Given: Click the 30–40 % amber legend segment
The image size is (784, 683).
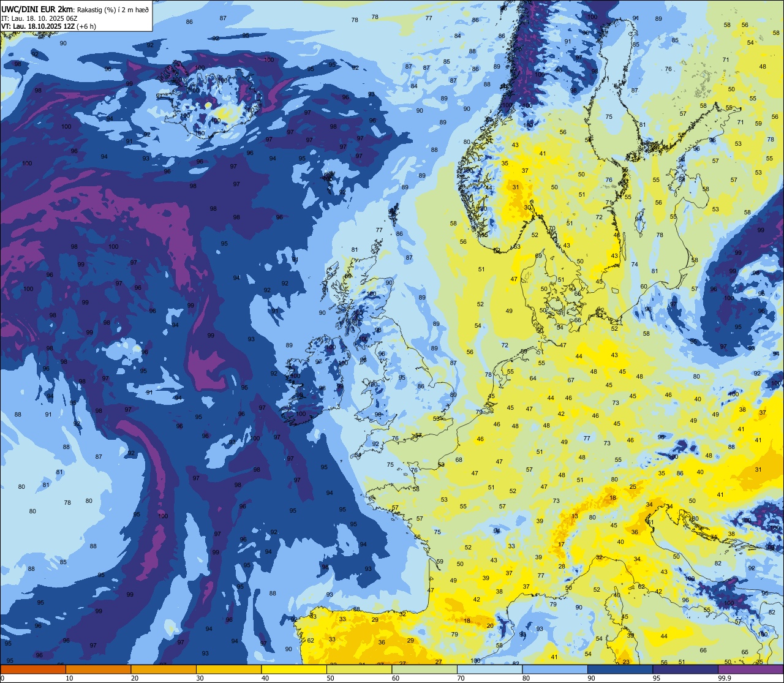Looking at the screenshot, I should pos(228,669).
